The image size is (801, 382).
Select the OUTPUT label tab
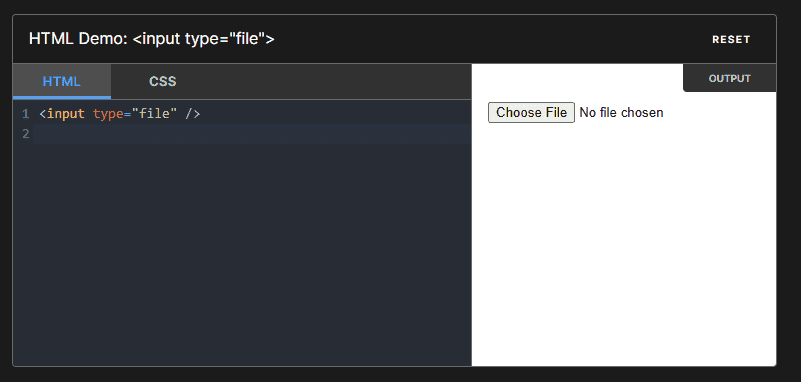point(729,79)
